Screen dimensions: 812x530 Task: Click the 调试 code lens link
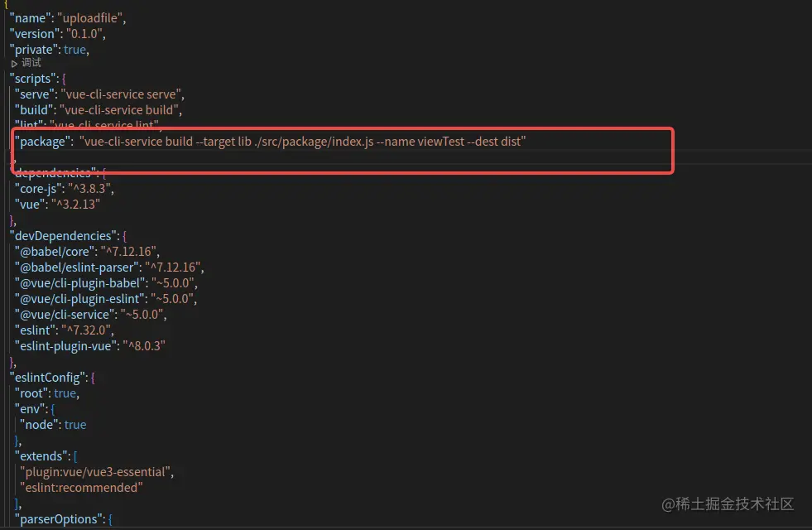(31, 64)
